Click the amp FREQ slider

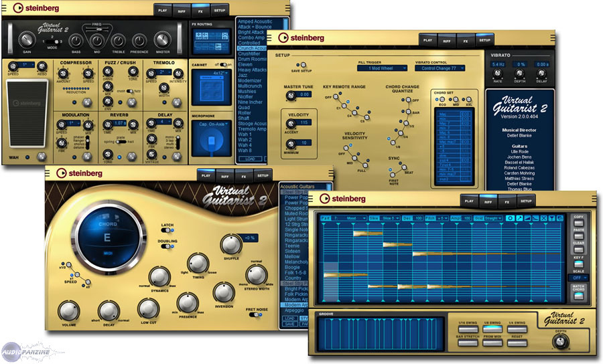[98, 29]
